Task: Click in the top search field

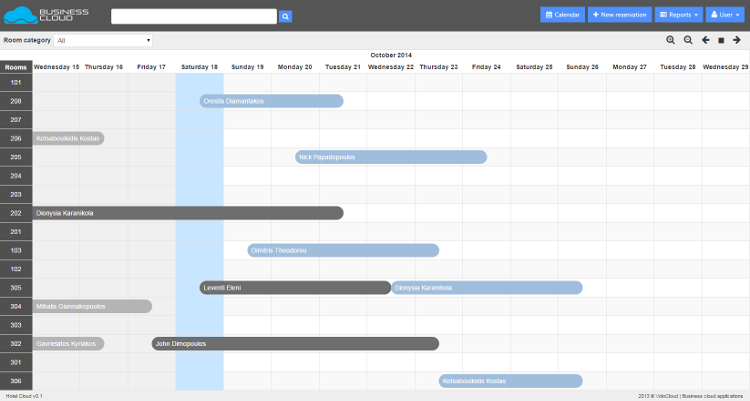Action: (193, 16)
